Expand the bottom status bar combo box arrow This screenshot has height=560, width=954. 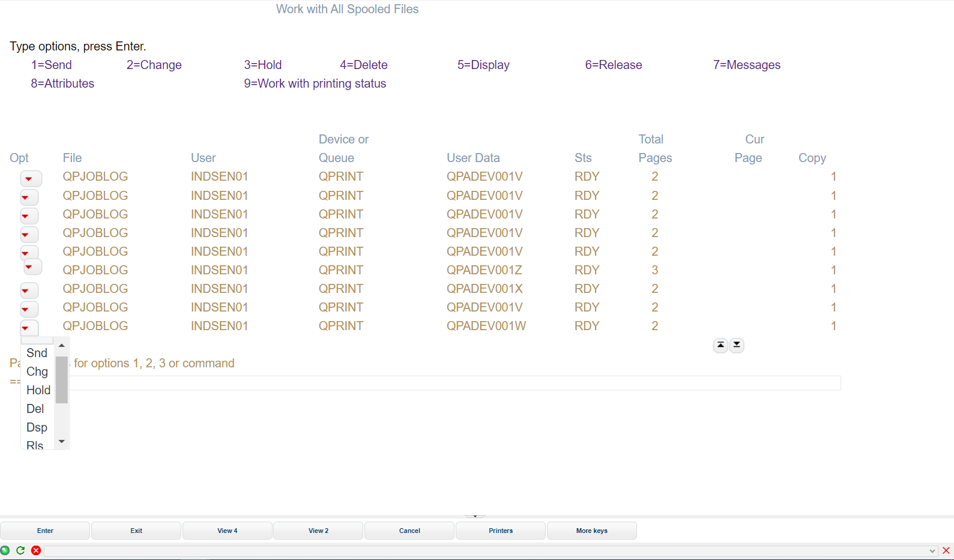932,551
